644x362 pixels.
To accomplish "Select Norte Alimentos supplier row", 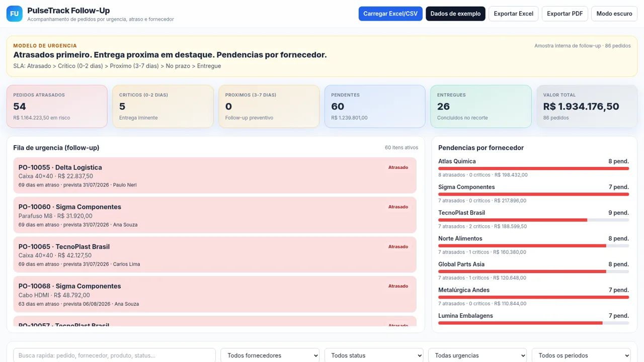I will tap(533, 245).
